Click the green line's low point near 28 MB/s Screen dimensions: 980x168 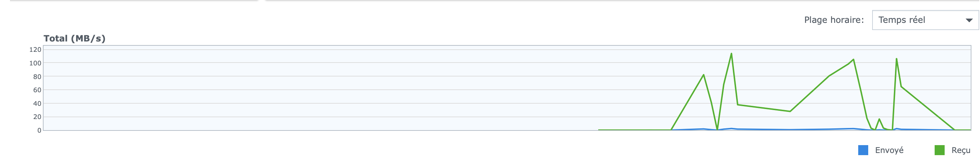[790, 111]
